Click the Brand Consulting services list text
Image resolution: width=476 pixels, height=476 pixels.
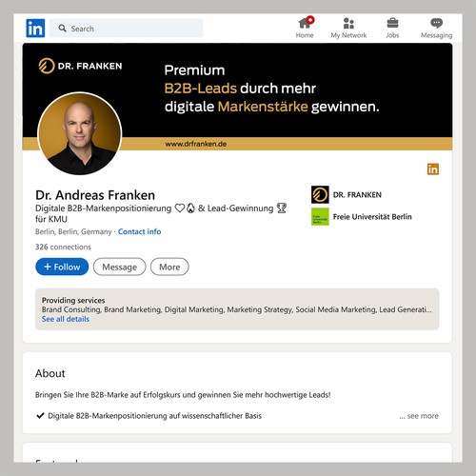pos(237,309)
